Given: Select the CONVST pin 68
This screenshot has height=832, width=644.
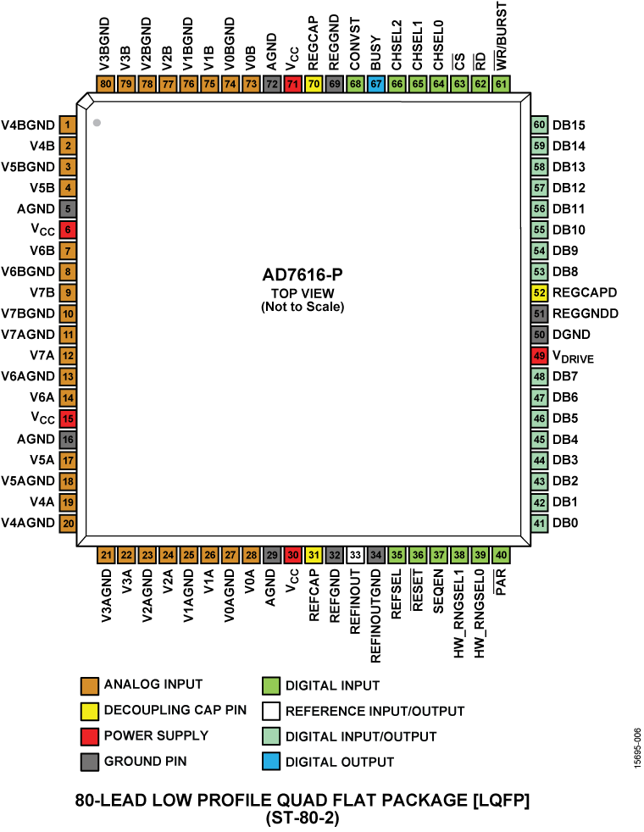Looking at the screenshot, I should 355,84.
